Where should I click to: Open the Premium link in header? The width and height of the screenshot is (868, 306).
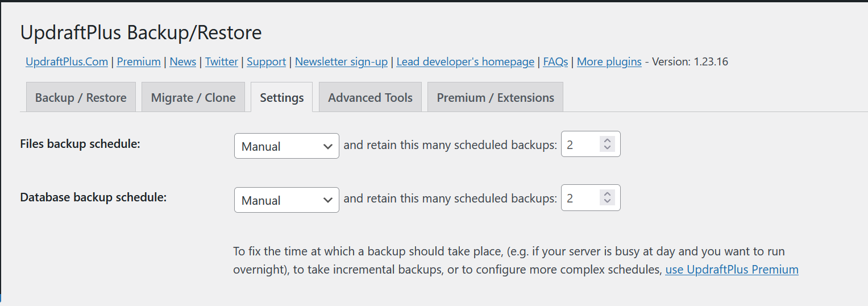139,61
